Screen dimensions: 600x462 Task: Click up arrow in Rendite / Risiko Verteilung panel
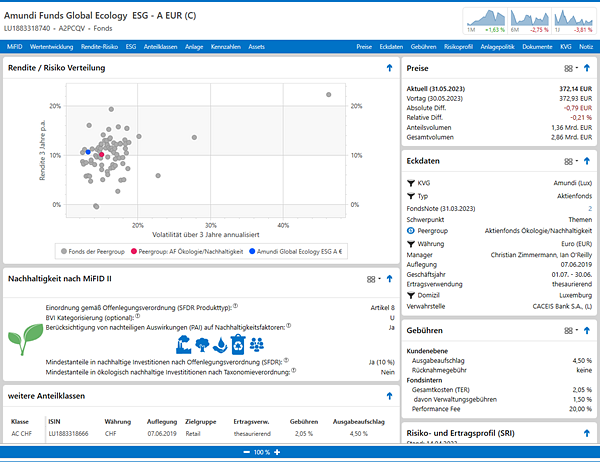[389, 68]
